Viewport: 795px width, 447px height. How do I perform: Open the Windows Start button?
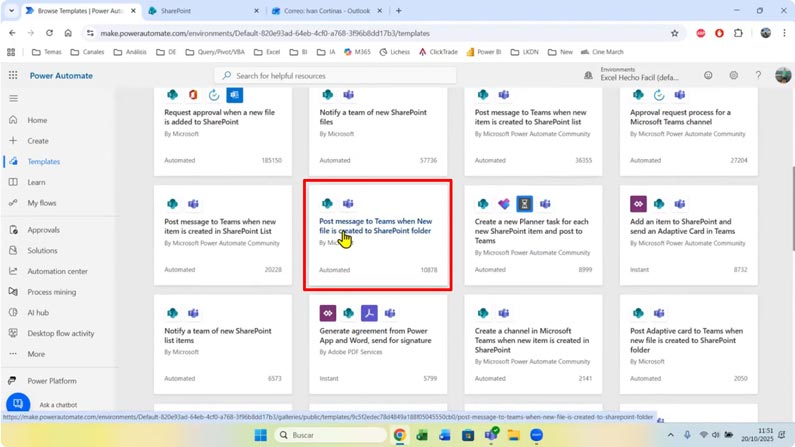point(261,435)
